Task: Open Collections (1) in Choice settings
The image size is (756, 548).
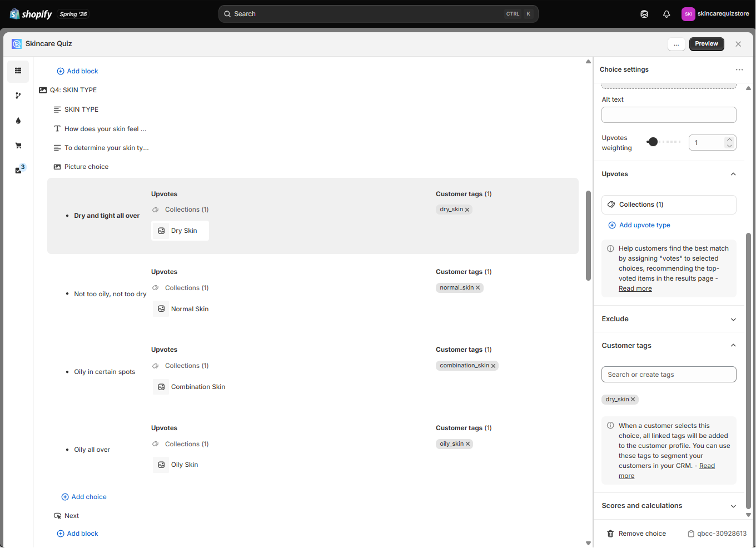Action: (x=669, y=205)
